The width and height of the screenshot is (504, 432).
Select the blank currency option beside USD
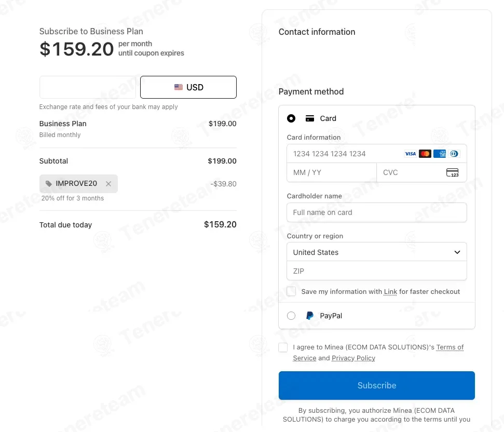(88, 87)
